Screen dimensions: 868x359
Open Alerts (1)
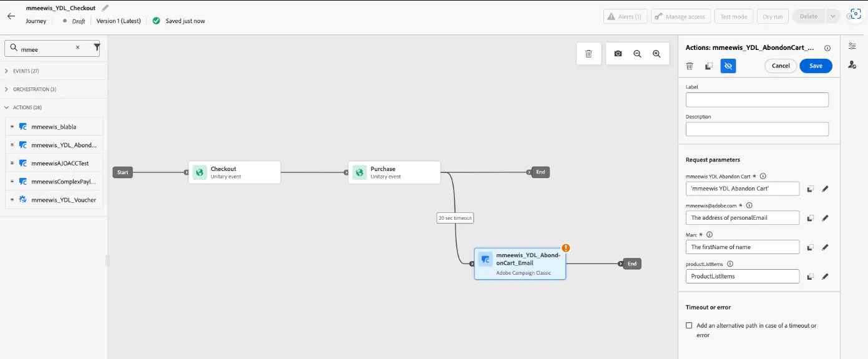(x=625, y=17)
